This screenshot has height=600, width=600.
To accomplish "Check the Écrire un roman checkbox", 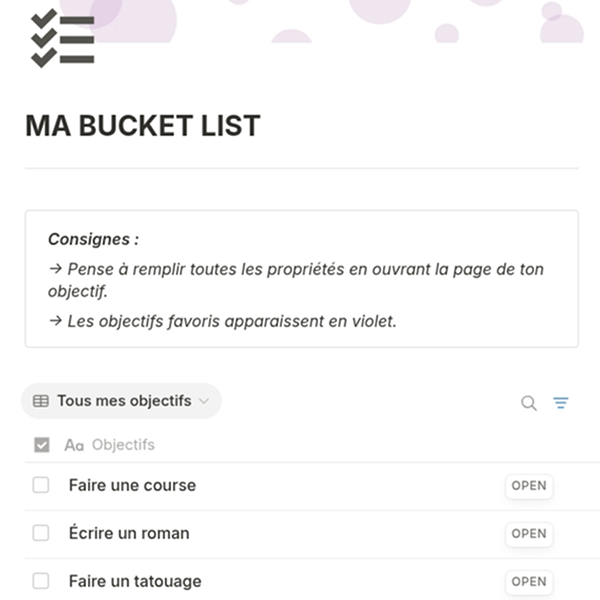I will pyautogui.click(x=41, y=533).
